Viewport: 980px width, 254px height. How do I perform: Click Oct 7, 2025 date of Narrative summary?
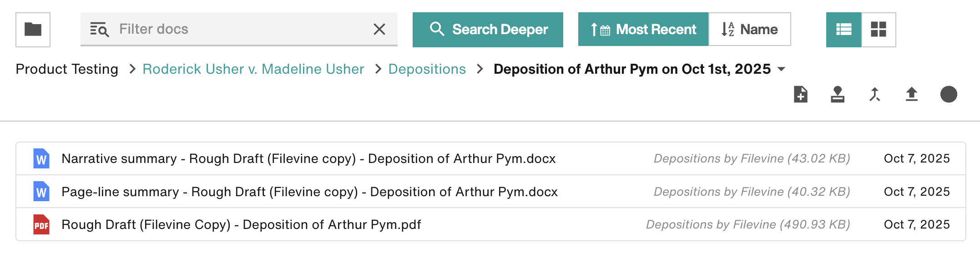pyautogui.click(x=917, y=158)
